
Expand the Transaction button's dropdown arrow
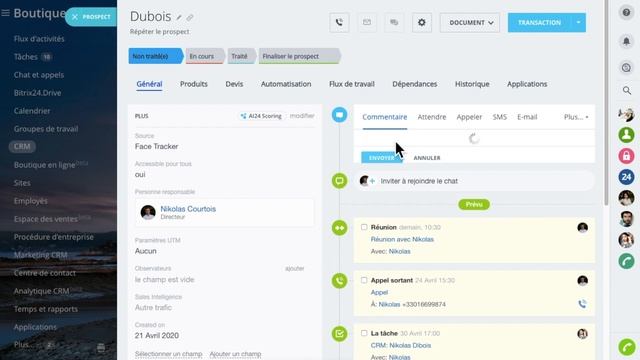tap(578, 22)
